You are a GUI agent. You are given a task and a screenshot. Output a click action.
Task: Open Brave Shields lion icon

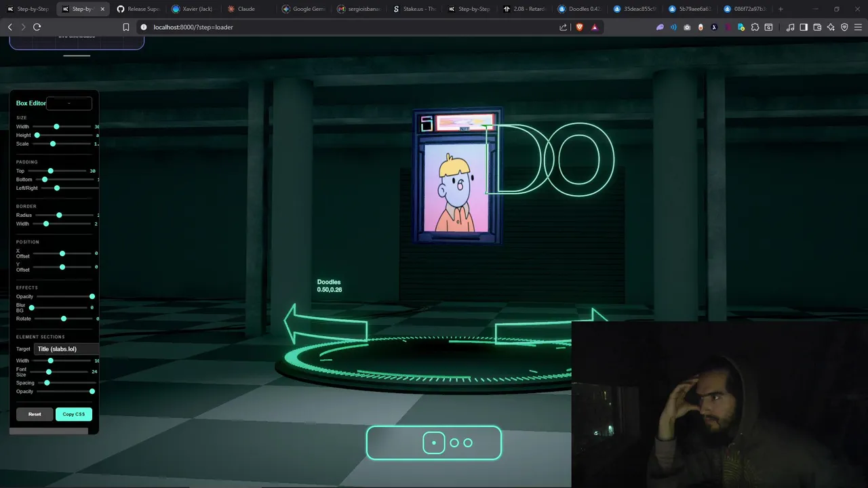580,27
